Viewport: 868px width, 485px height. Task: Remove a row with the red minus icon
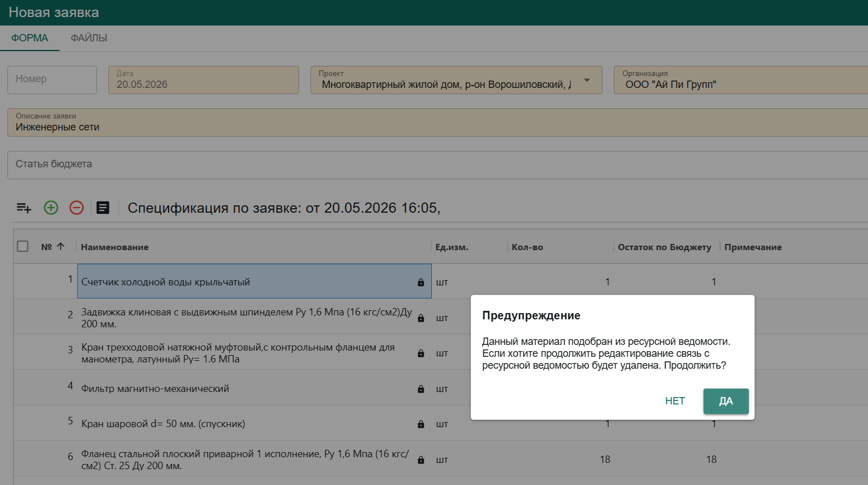(x=77, y=208)
